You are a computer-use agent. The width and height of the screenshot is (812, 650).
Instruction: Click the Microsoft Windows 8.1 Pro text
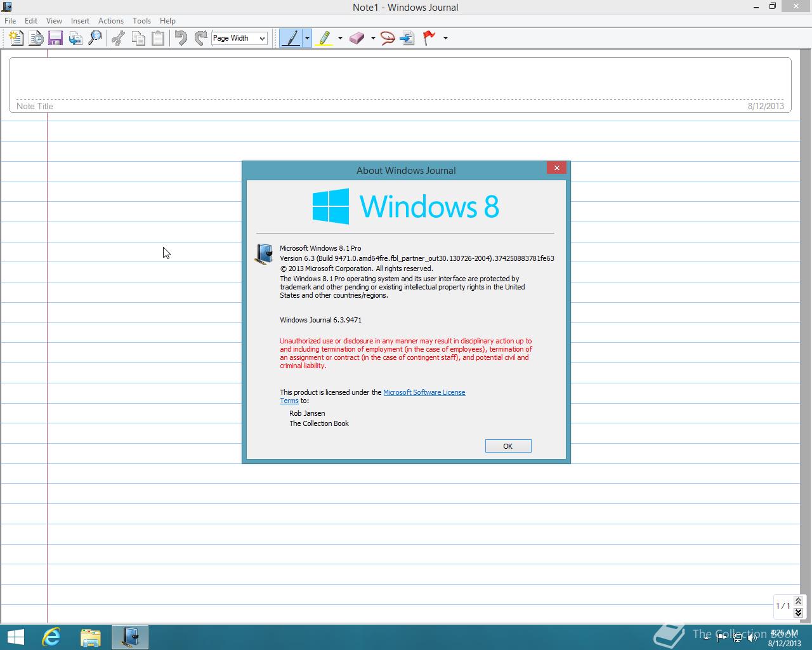click(320, 248)
